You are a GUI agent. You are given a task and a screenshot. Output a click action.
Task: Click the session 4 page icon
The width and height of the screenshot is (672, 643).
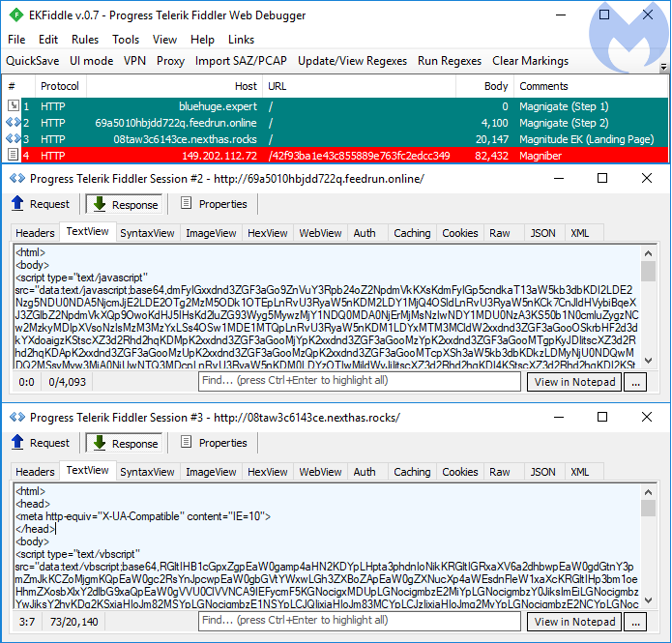[13, 155]
